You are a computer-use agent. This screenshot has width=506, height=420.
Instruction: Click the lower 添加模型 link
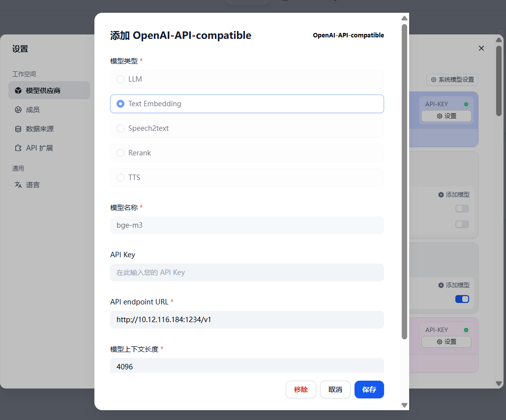tap(454, 285)
